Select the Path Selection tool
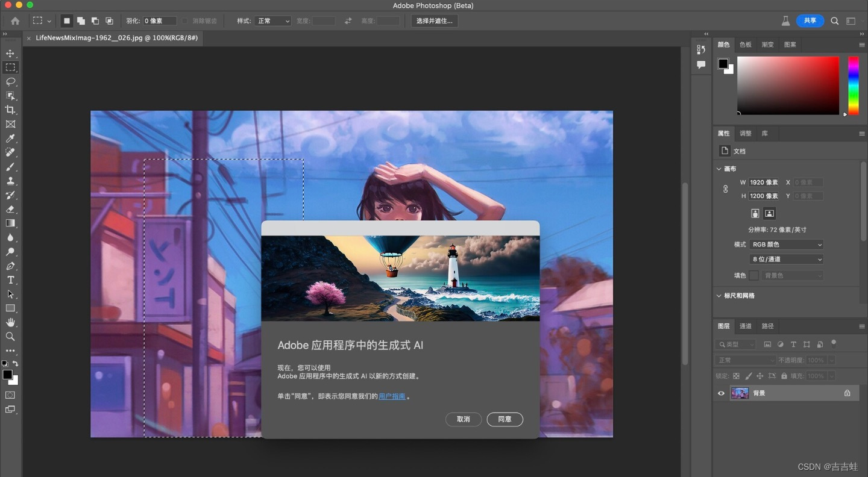 [10, 294]
